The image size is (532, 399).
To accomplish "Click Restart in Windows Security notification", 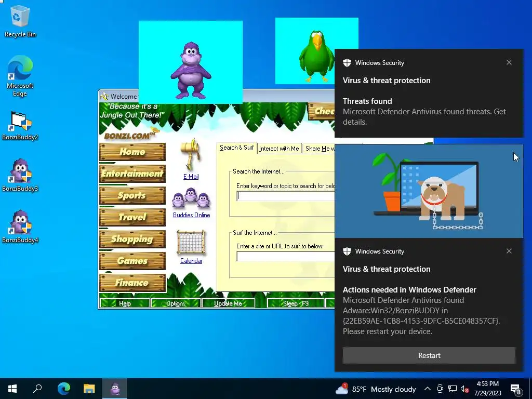I will pos(429,355).
